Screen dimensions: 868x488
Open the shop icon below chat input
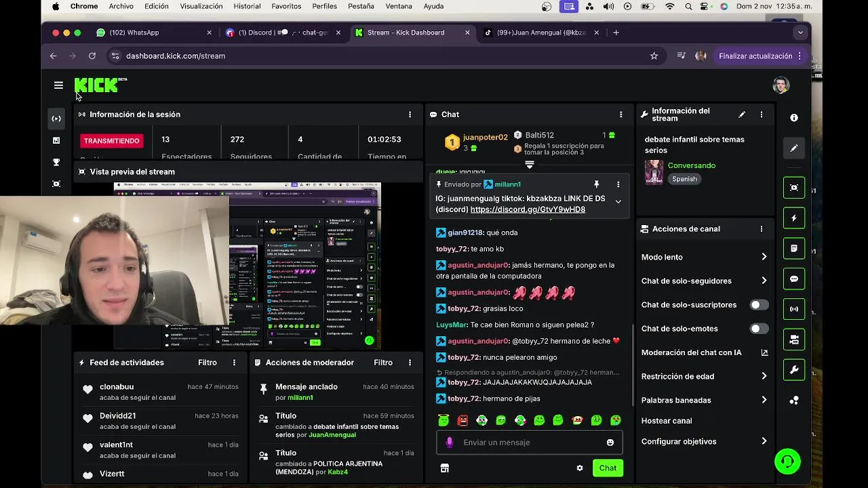click(445, 468)
